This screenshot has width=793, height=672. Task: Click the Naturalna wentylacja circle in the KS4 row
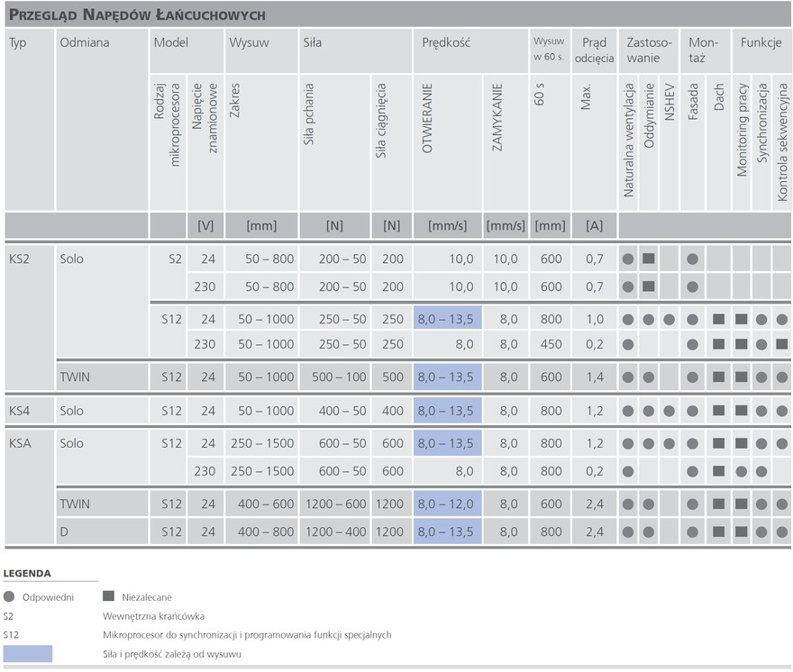point(627,412)
